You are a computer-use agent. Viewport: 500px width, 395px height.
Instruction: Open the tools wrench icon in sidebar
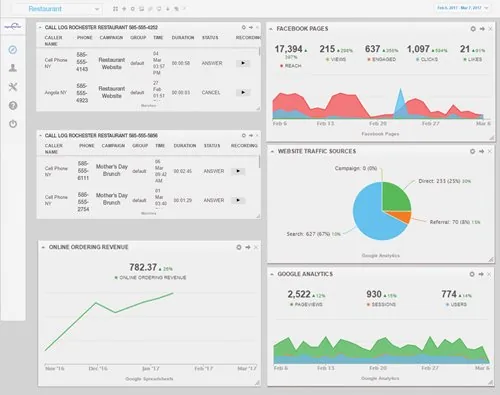click(x=13, y=87)
